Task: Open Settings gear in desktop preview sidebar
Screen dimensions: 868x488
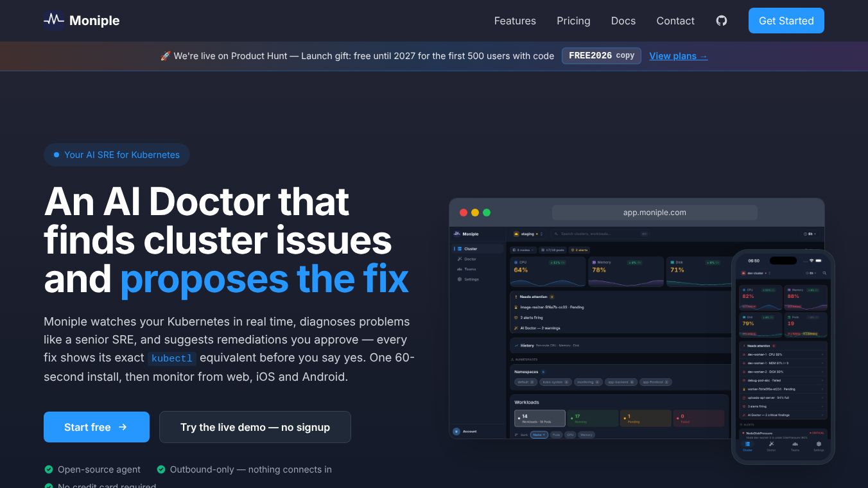Action: coord(459,279)
